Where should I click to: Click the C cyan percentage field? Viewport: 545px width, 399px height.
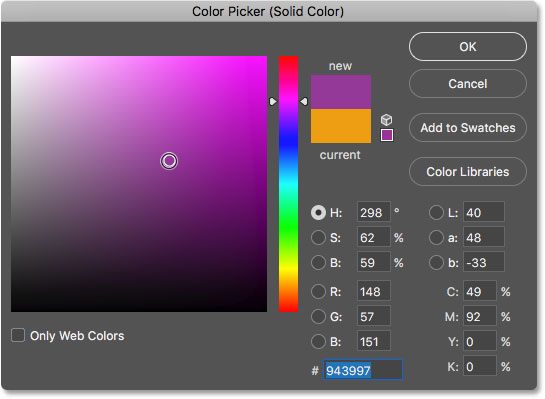click(x=480, y=291)
